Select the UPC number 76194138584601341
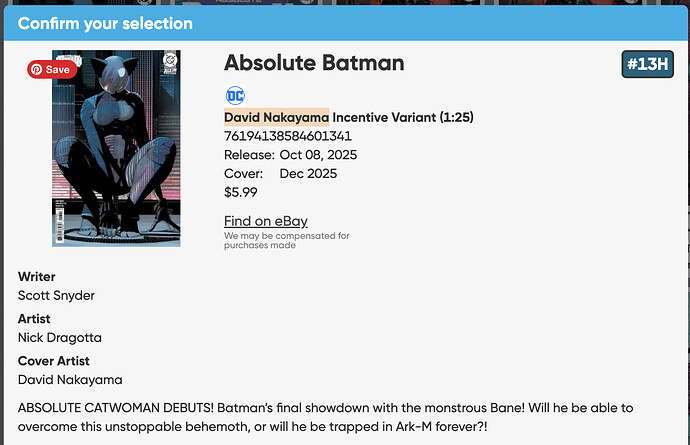The height and width of the screenshot is (445, 690). 288,136
